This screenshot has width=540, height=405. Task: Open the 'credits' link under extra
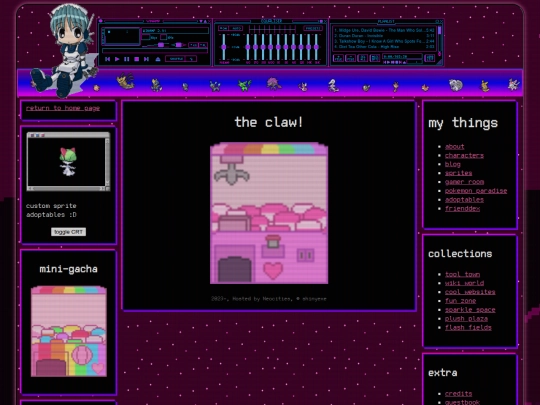tap(458, 393)
